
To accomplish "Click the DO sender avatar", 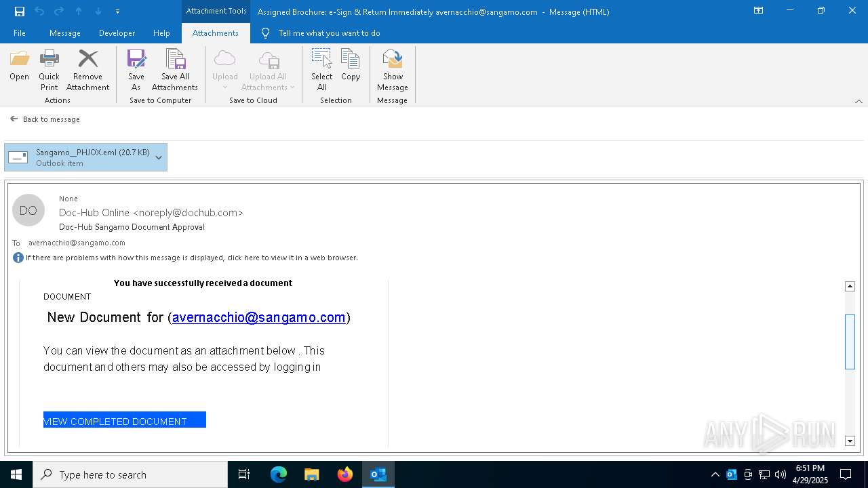I will point(28,211).
